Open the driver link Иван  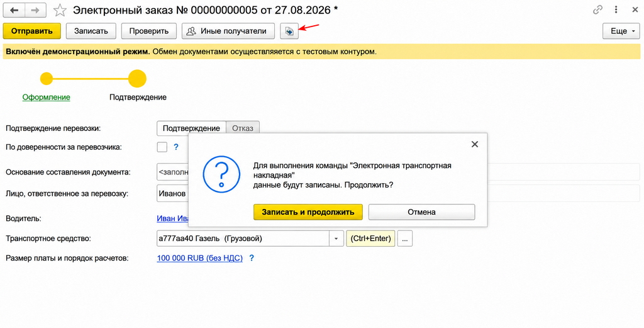pos(172,218)
